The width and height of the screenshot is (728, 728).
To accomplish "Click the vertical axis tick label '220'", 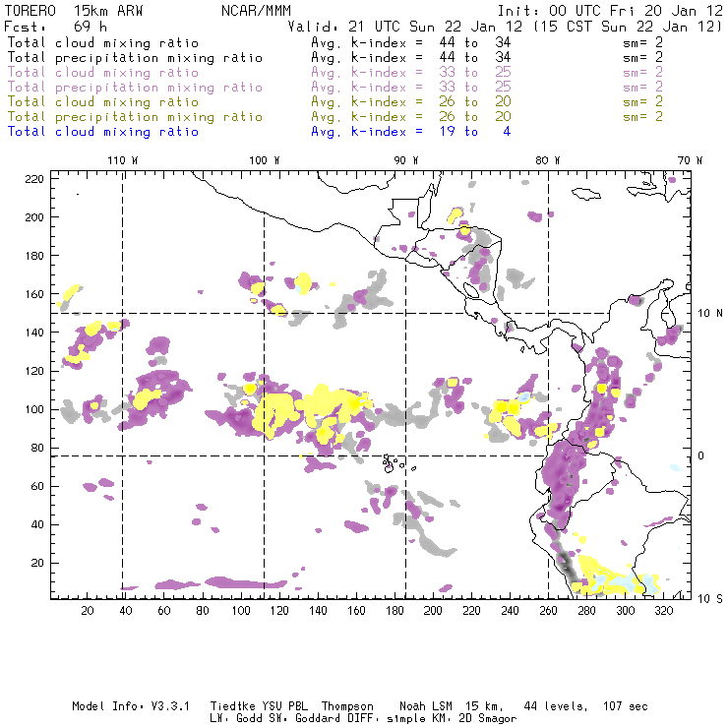I will click(x=34, y=179).
